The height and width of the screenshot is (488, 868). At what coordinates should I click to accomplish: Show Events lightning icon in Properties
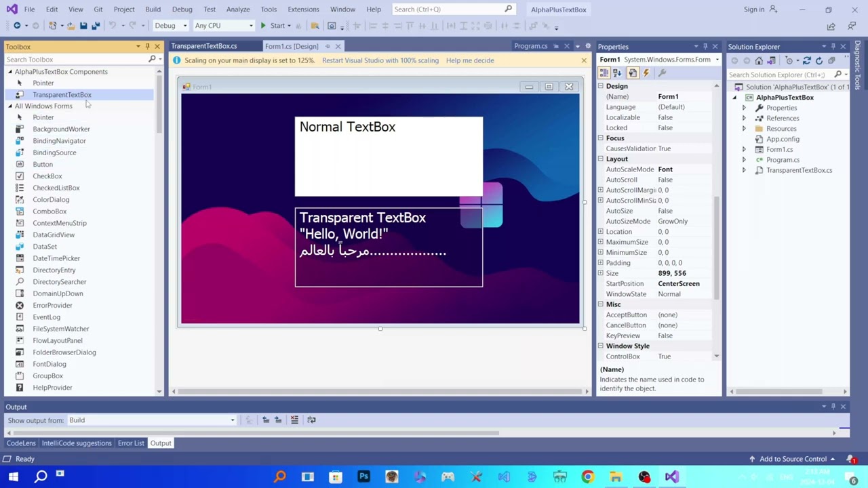pyautogui.click(x=646, y=73)
